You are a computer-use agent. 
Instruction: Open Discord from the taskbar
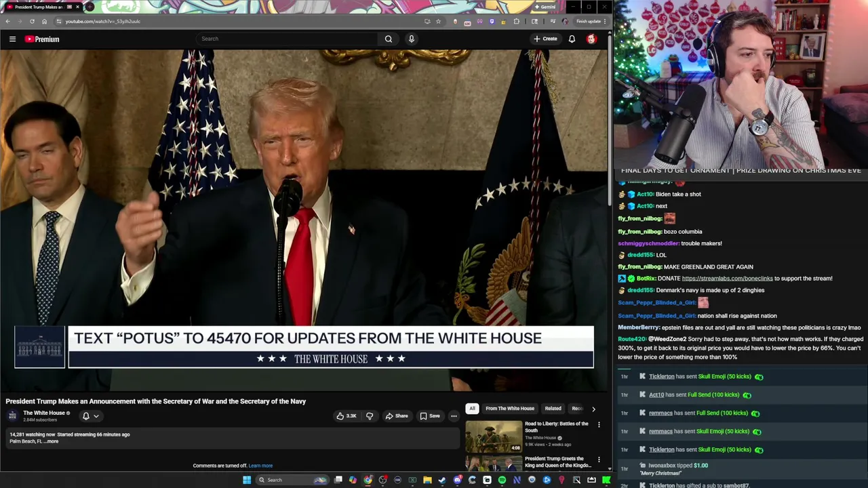[457, 480]
